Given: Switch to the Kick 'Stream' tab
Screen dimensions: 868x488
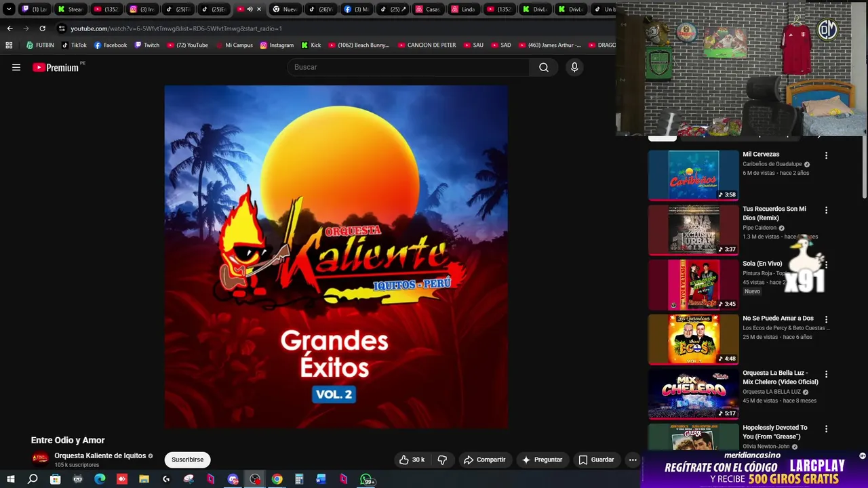Looking at the screenshot, I should click(70, 9).
